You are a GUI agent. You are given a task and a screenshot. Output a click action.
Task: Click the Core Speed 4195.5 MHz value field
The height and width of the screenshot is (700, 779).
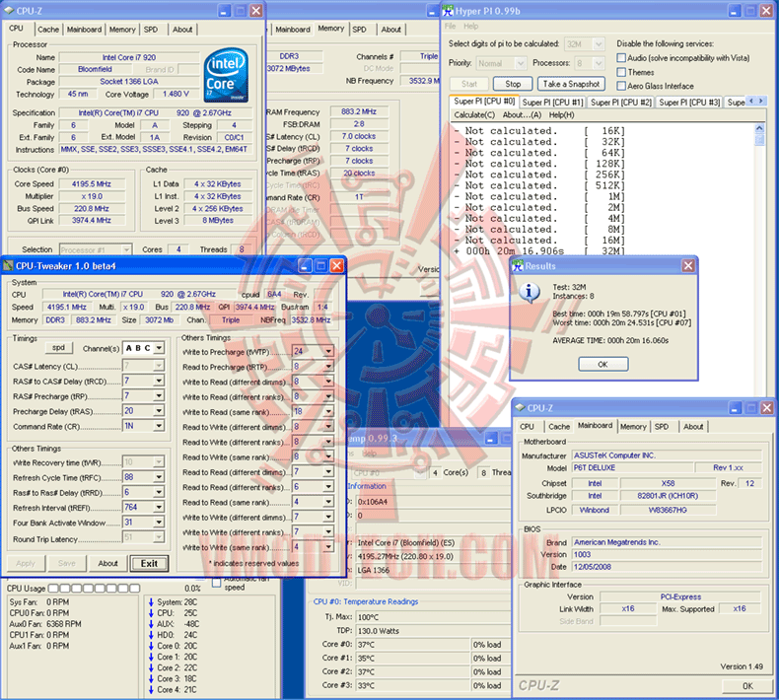point(92,183)
